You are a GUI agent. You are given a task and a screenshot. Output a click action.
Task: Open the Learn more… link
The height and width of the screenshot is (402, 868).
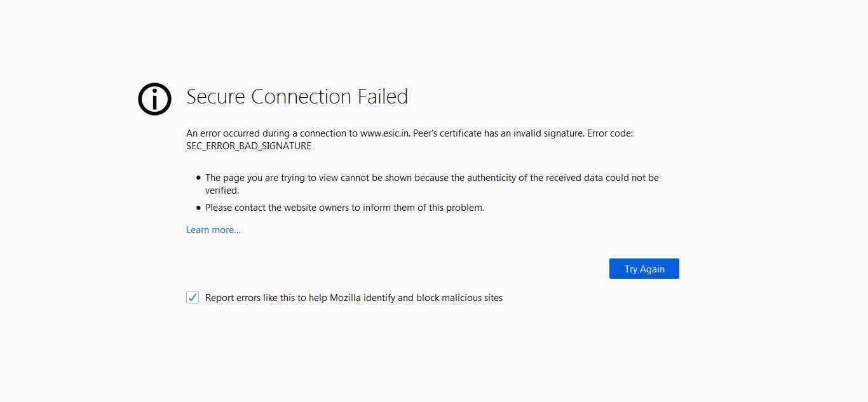(214, 230)
